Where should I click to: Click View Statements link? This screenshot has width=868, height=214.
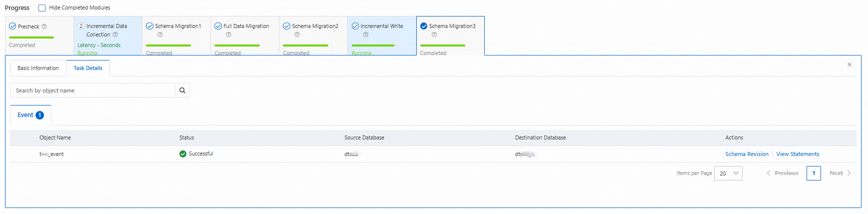click(798, 154)
